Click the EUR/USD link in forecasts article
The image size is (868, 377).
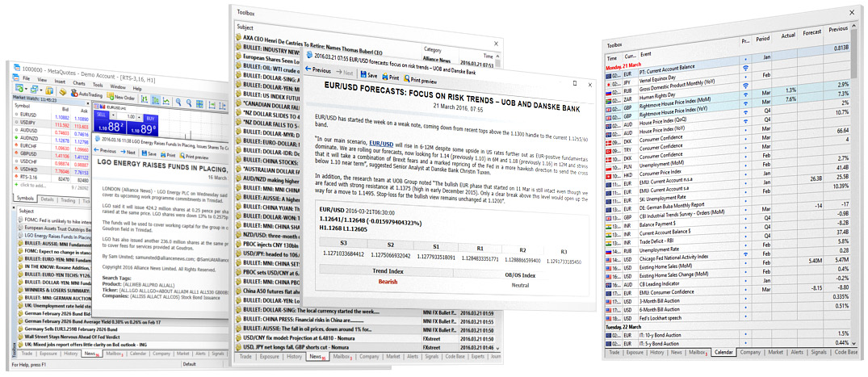click(381, 143)
